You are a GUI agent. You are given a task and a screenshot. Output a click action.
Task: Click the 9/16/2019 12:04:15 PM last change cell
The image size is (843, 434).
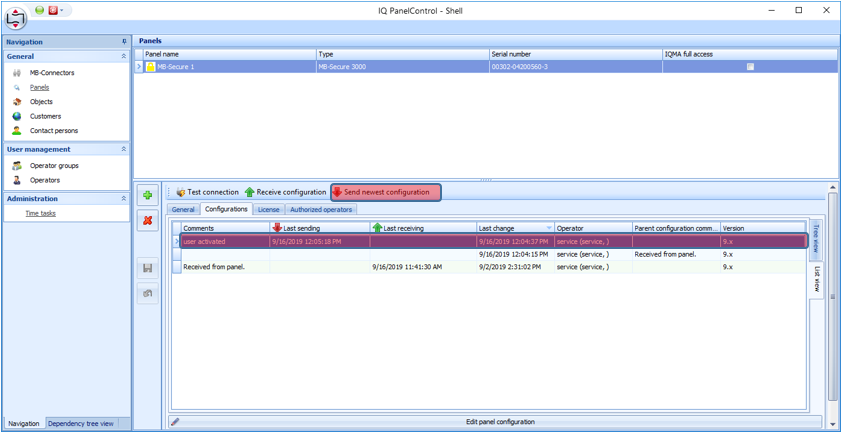[515, 254]
